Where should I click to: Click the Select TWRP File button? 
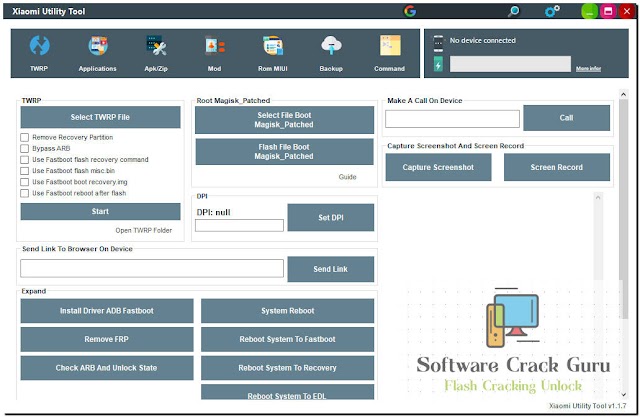tap(100, 117)
